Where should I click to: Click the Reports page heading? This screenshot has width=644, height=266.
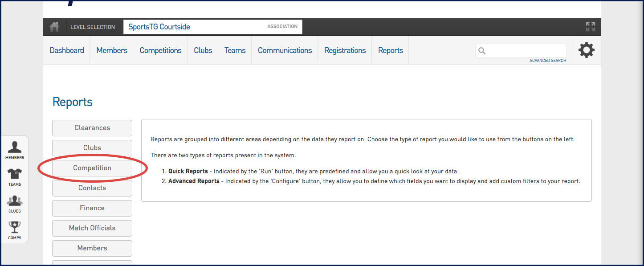pyautogui.click(x=73, y=102)
